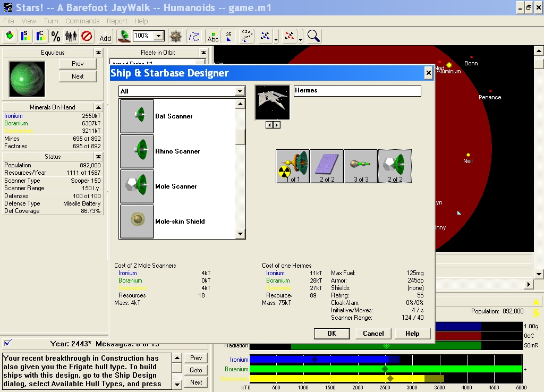Image resolution: width=544 pixels, height=392 pixels.
Task: Open the Report menu
Action: point(117,21)
